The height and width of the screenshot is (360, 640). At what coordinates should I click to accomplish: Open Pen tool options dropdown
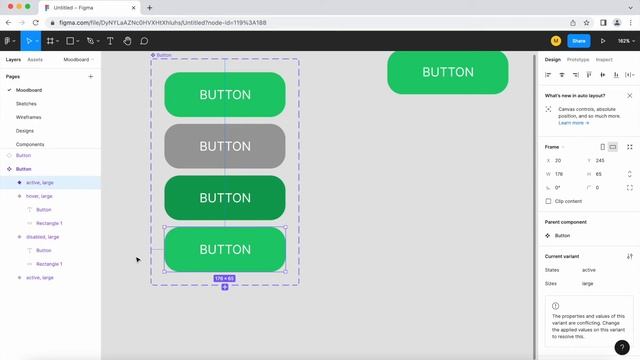pos(98,41)
